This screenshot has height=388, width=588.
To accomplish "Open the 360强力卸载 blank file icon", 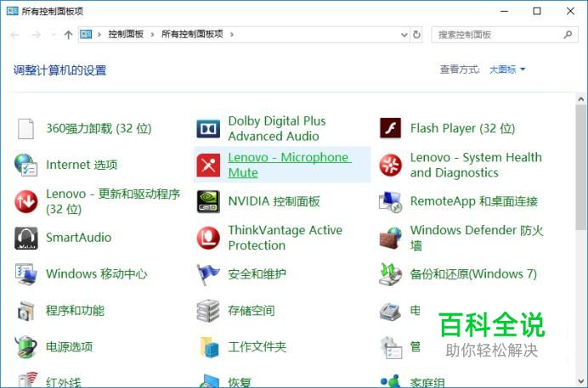I will (25, 128).
